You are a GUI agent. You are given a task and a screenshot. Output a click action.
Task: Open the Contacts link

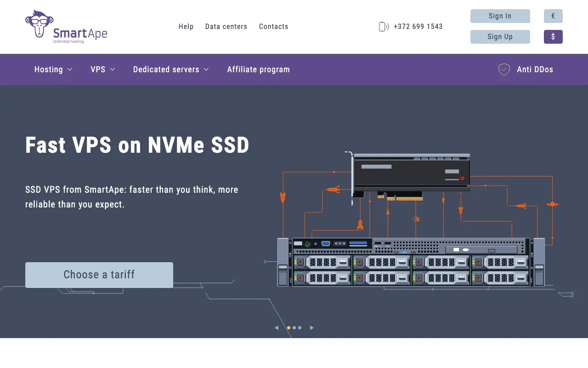point(273,27)
